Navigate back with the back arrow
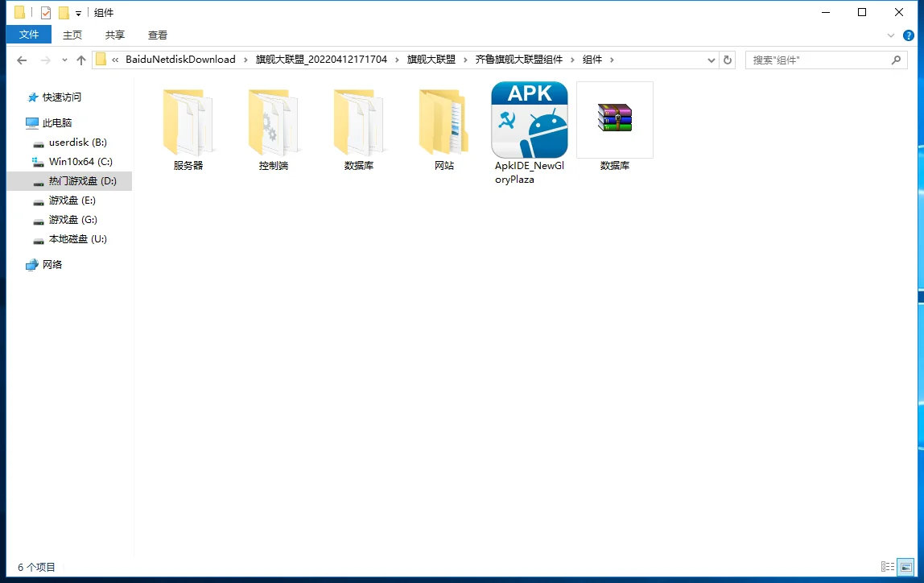The width and height of the screenshot is (924, 583). (22, 60)
